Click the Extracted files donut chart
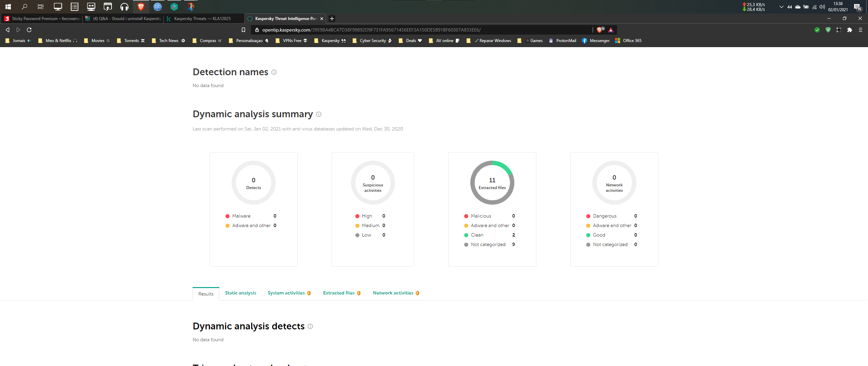Image resolution: width=868 pixels, height=366 pixels. (x=492, y=183)
